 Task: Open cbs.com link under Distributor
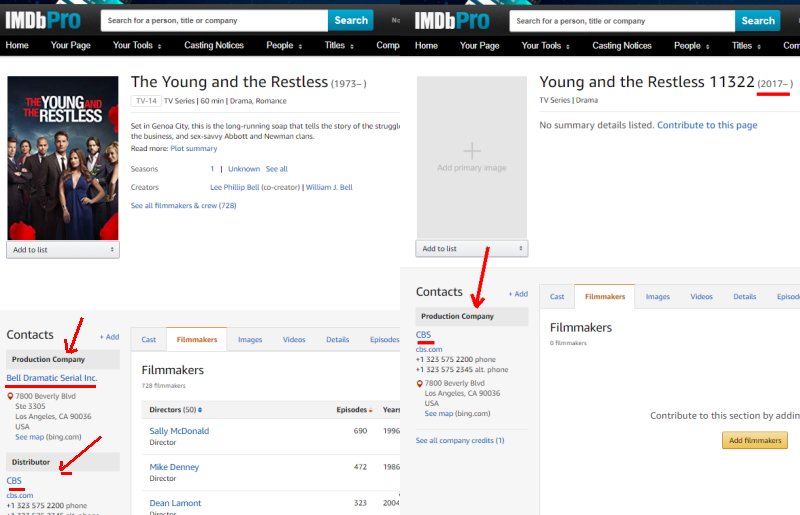point(19,495)
